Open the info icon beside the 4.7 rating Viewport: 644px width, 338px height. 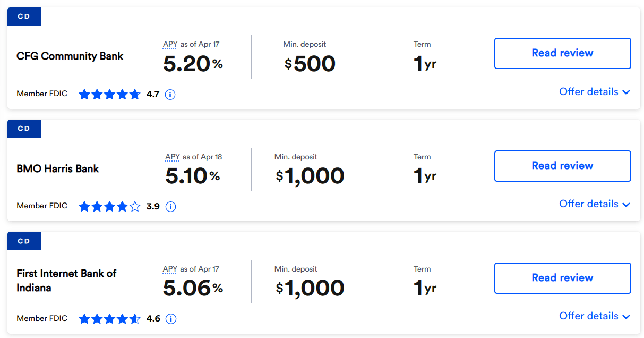[170, 95]
